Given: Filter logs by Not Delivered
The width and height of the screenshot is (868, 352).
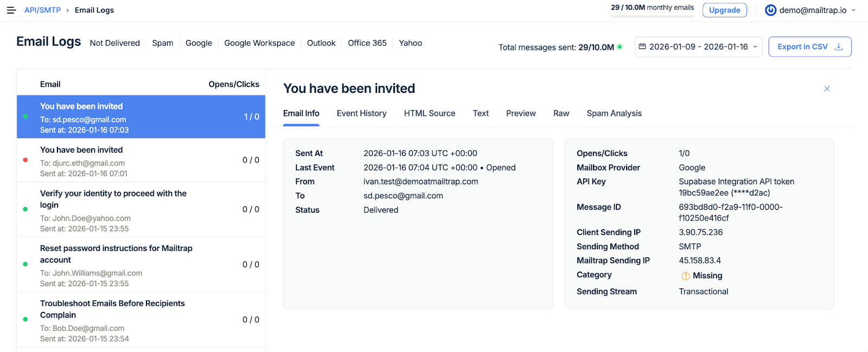Looking at the screenshot, I should (114, 43).
